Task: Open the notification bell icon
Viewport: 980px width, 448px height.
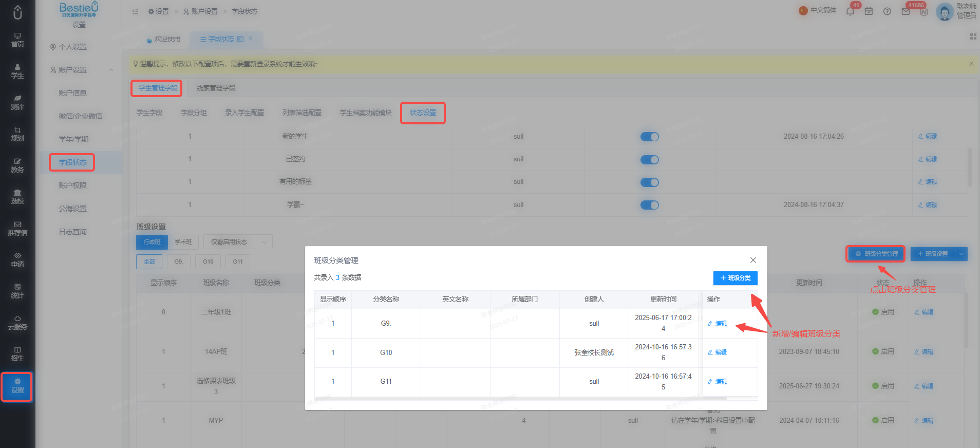Action: tap(850, 11)
